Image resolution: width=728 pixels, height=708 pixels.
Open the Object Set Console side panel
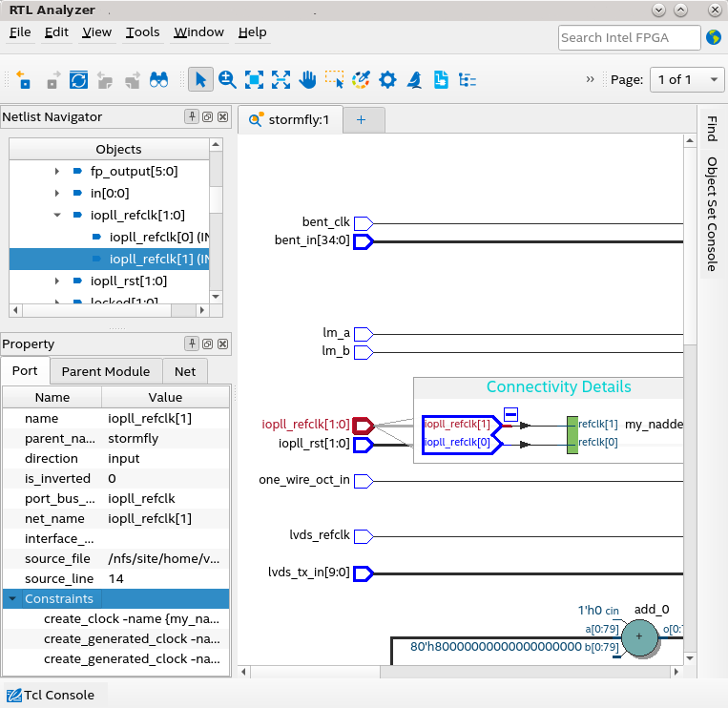712,214
